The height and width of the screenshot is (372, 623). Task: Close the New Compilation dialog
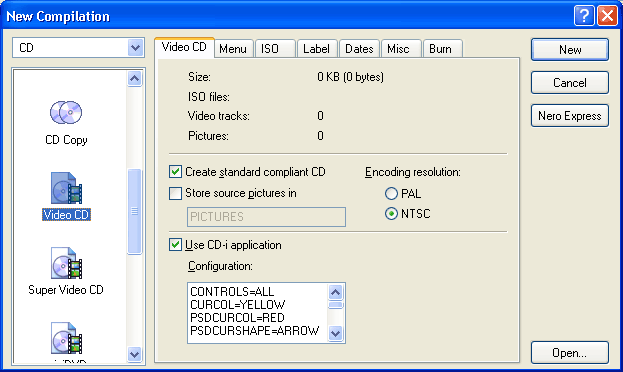tap(608, 16)
